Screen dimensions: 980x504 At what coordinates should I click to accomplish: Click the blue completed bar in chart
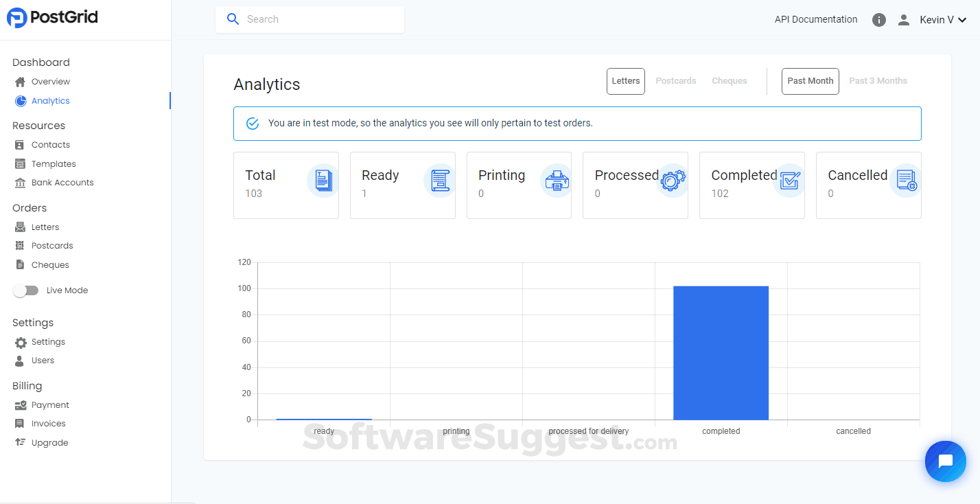tap(721, 352)
